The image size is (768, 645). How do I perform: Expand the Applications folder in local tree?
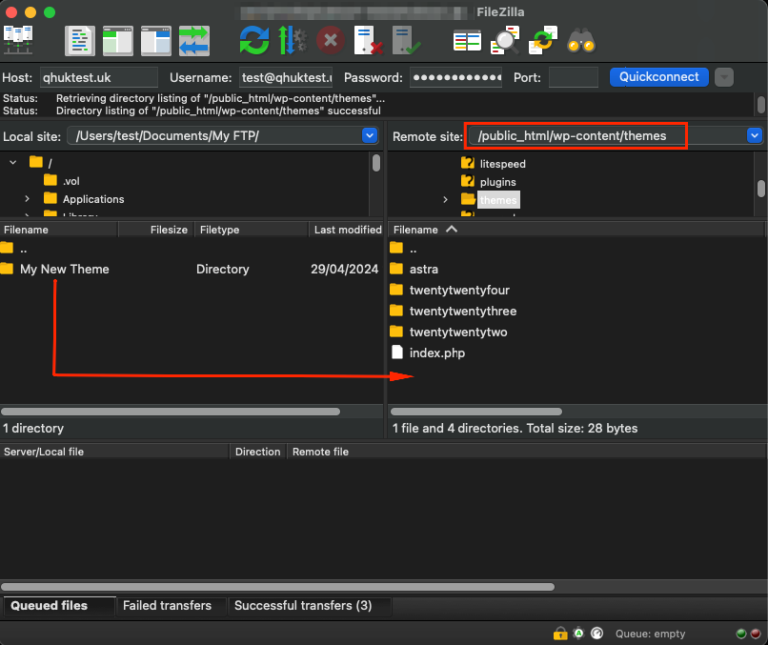click(x=27, y=199)
